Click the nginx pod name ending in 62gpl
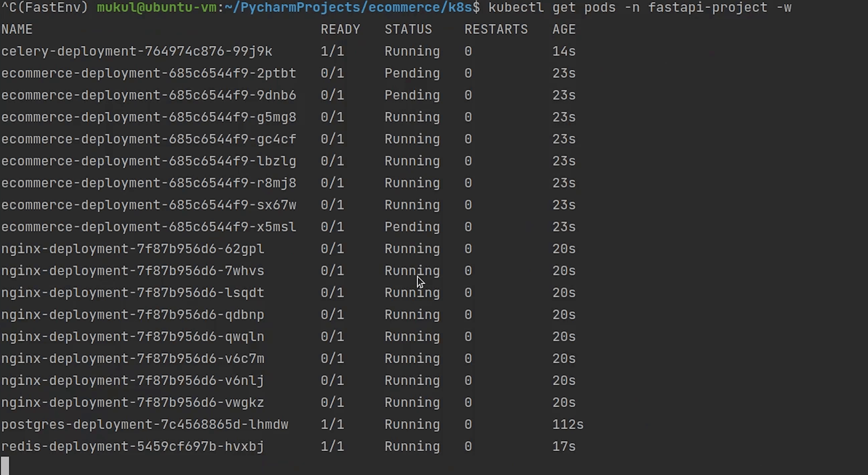This screenshot has height=475, width=868. coord(133,249)
